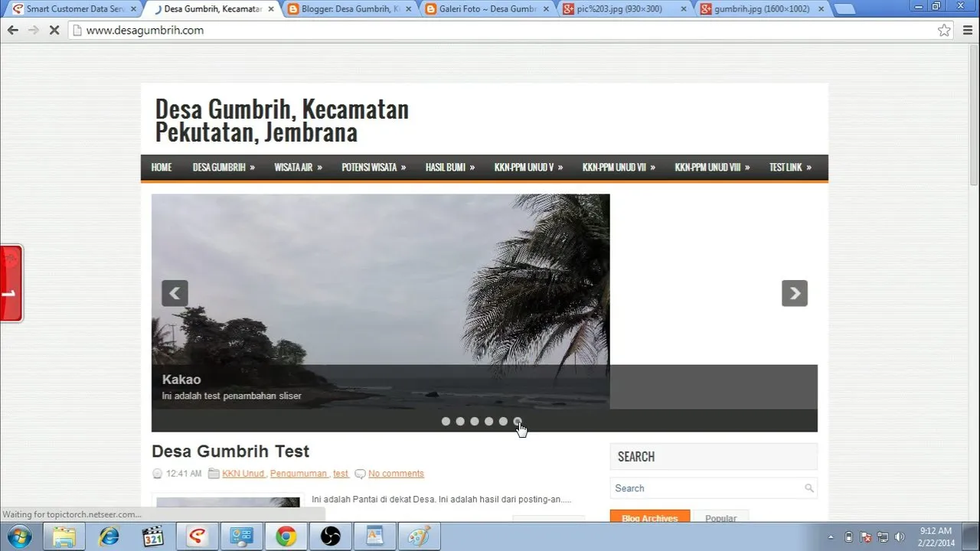The image size is (980, 551).
Task: Select the first slider dot
Action: [446, 421]
